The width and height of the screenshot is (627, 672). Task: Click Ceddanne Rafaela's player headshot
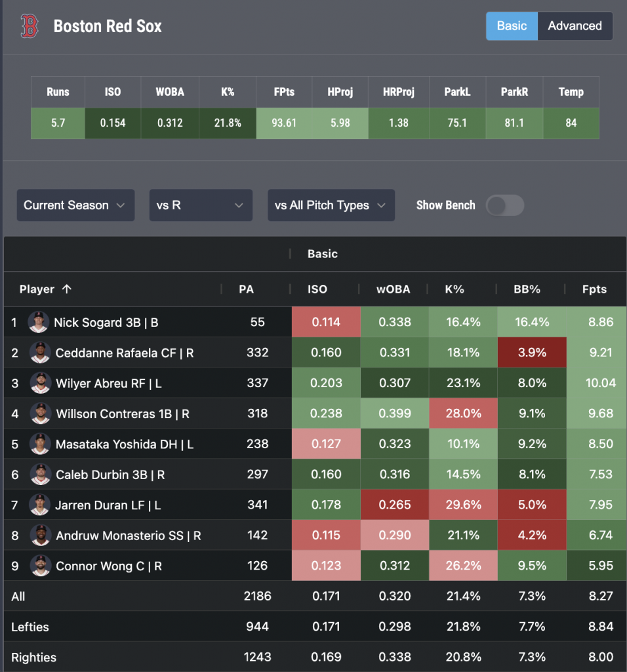(x=40, y=352)
